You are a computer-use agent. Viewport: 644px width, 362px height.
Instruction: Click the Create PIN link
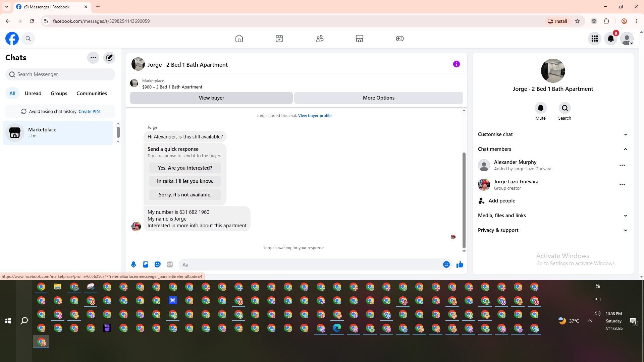89,112
